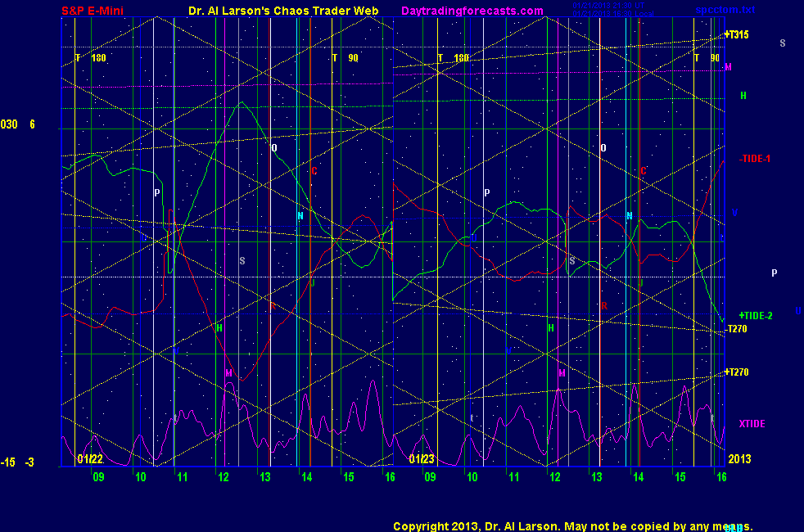Click the blue V label below -TIDE-1
804x532 pixels.
point(734,213)
